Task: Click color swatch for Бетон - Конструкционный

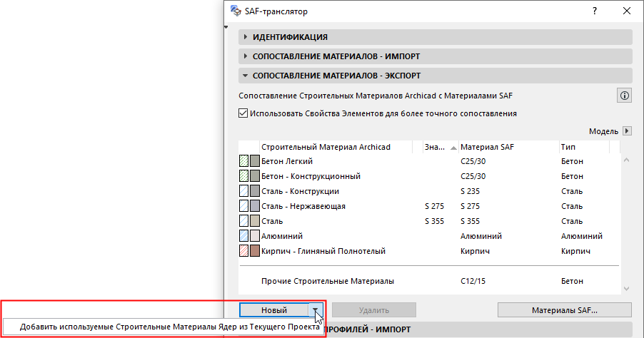Action: (x=255, y=176)
